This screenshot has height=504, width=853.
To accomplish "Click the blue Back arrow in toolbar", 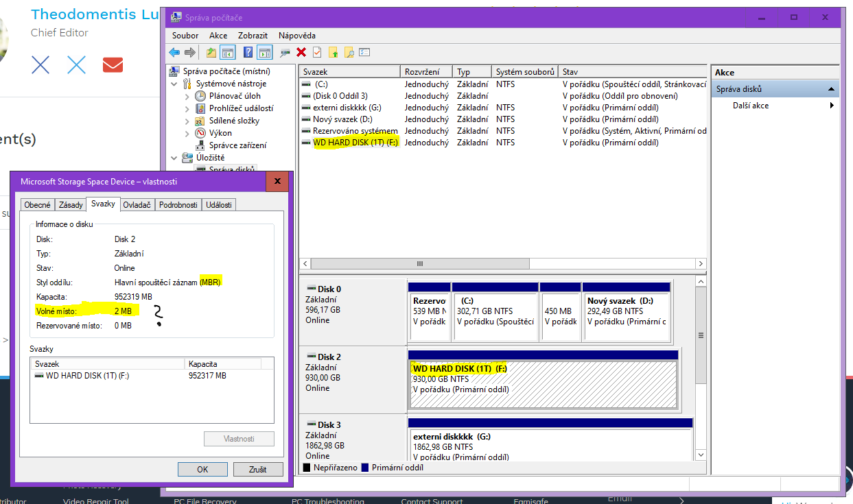I will pos(174,53).
